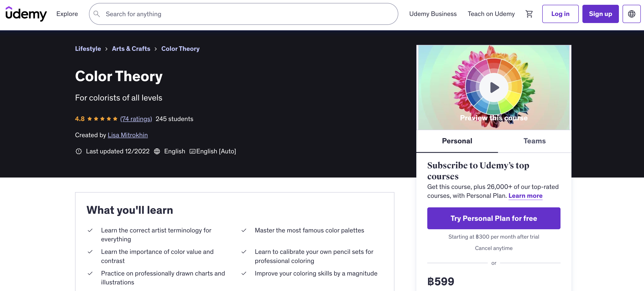Viewport: 644px width, 291px height.
Task: Click the Log in button
Action: (560, 14)
